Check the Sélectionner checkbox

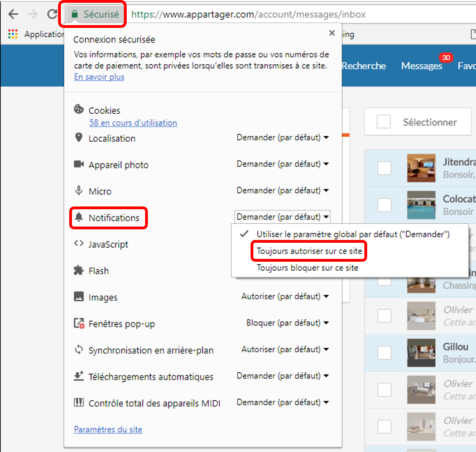pyautogui.click(x=383, y=122)
